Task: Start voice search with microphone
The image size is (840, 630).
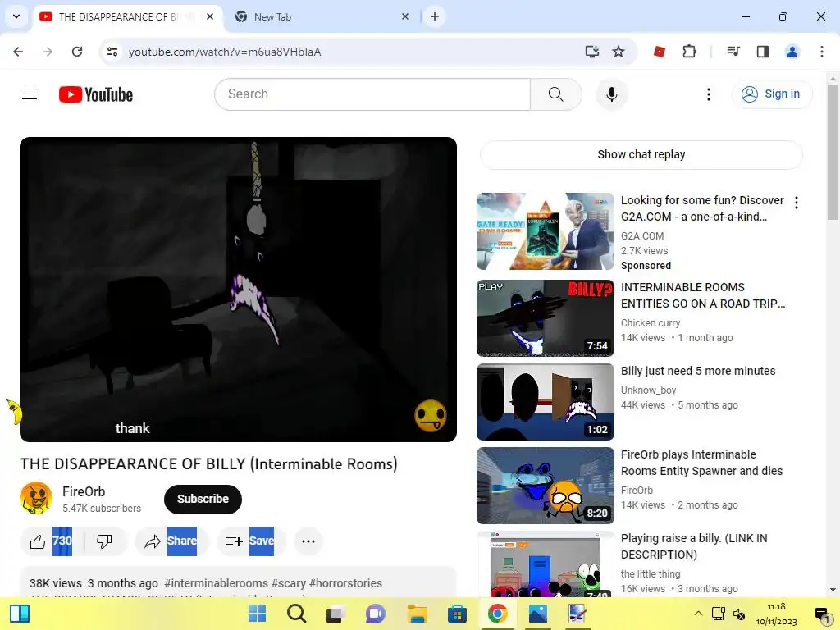Action: [x=611, y=94]
